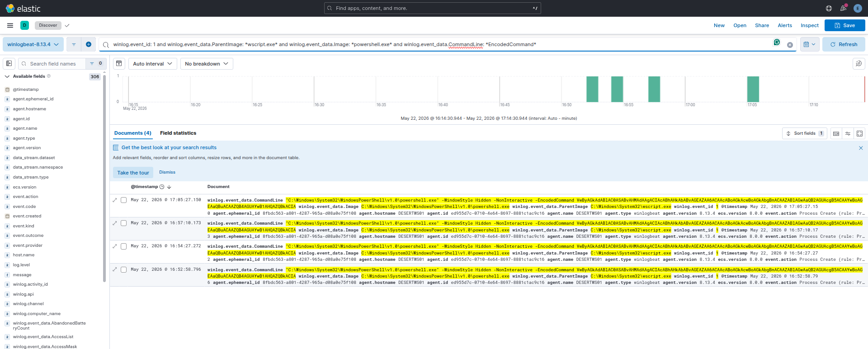Select the event.action field

tap(25, 197)
